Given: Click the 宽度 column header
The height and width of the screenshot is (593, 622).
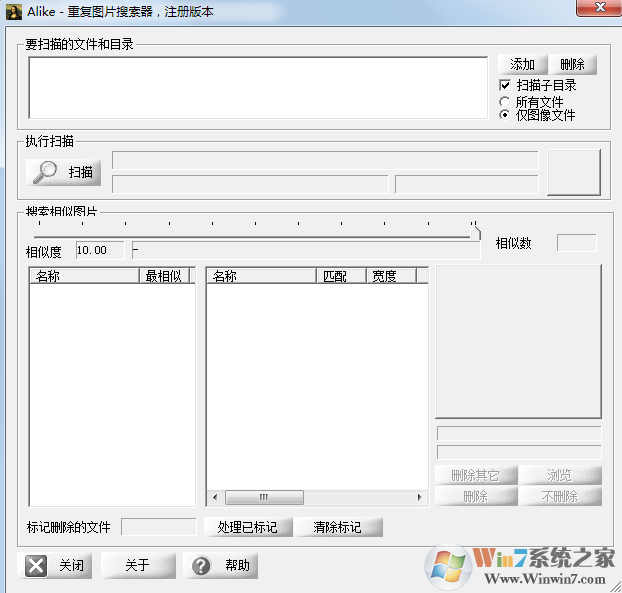Looking at the screenshot, I should pos(389,276).
